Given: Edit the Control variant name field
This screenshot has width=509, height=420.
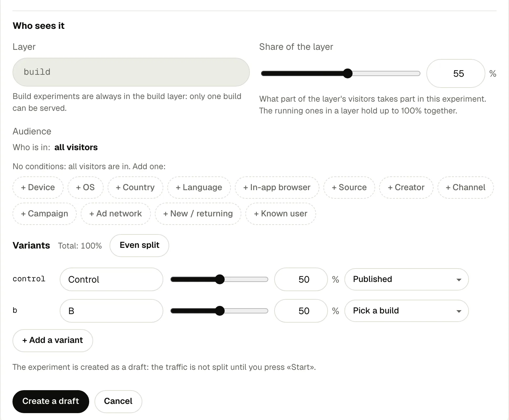Looking at the screenshot, I should (112, 279).
